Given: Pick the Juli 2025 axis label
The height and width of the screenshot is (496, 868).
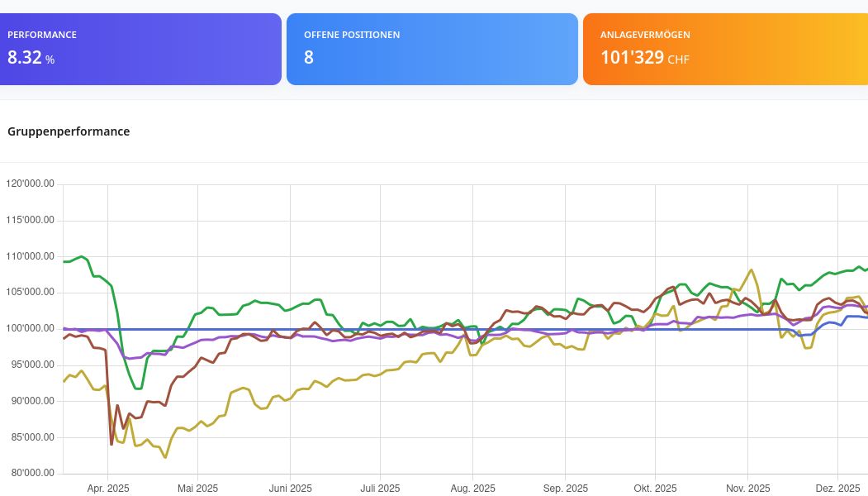Looking at the screenshot, I should point(380,489).
